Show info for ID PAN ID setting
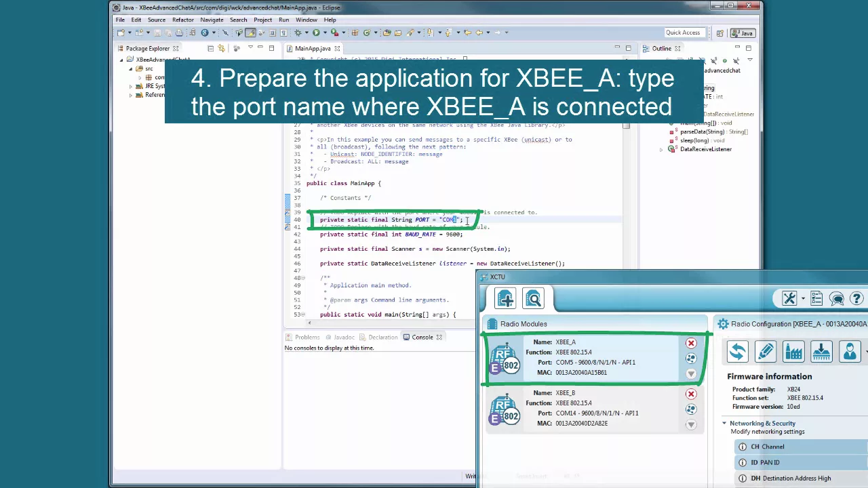Viewport: 868px width, 488px height. coord(743,462)
